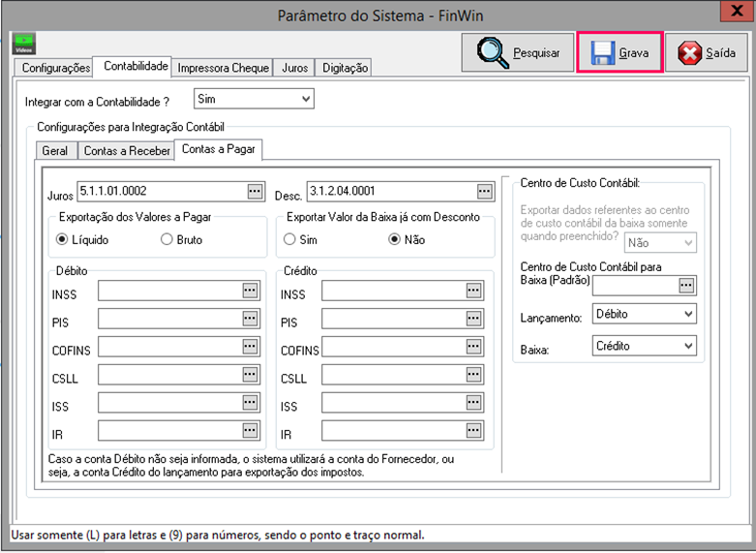Switch to the Impressora Cheque tab
Screen dimensions: 756x553
point(224,68)
